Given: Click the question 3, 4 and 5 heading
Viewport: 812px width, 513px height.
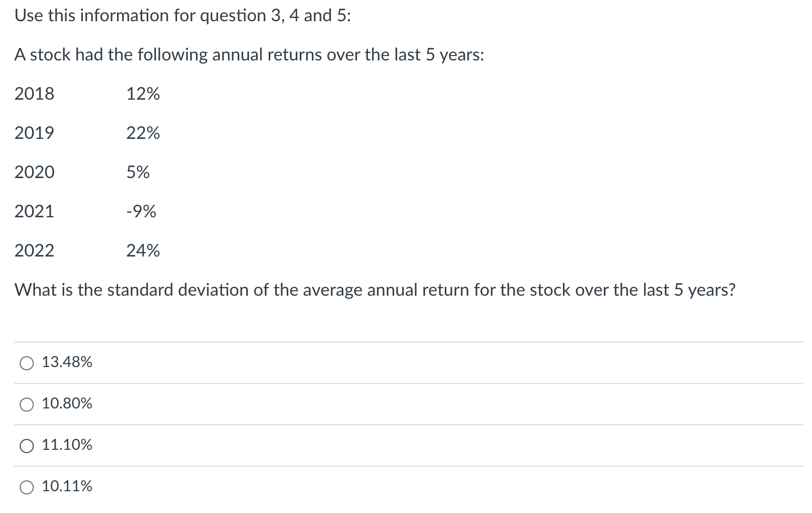Looking at the screenshot, I should tap(183, 15).
